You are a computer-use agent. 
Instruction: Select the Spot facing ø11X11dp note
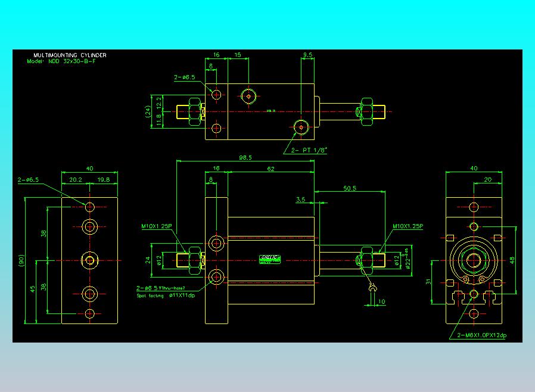(x=166, y=295)
